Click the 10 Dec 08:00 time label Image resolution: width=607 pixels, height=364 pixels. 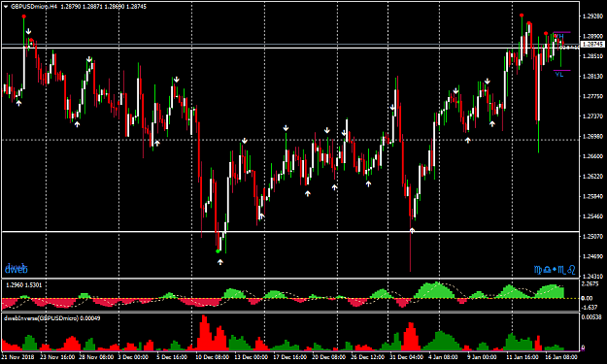(x=212, y=356)
